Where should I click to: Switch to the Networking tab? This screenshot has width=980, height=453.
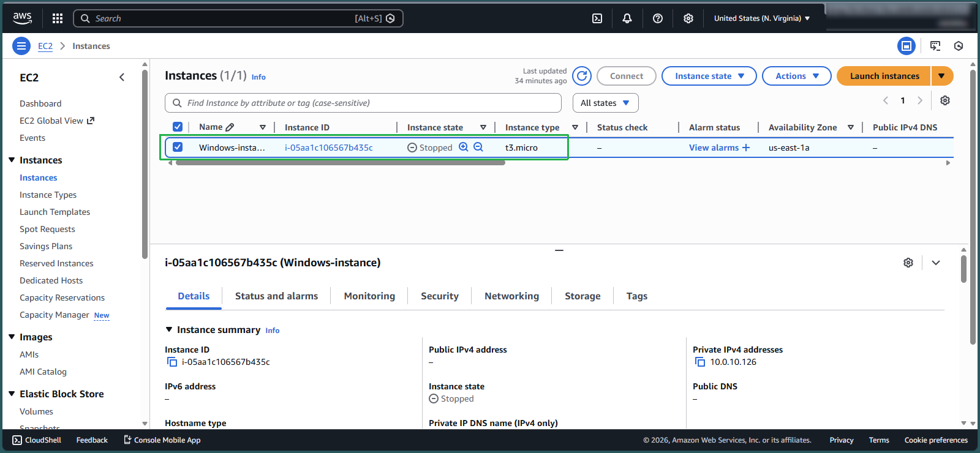pyautogui.click(x=511, y=296)
